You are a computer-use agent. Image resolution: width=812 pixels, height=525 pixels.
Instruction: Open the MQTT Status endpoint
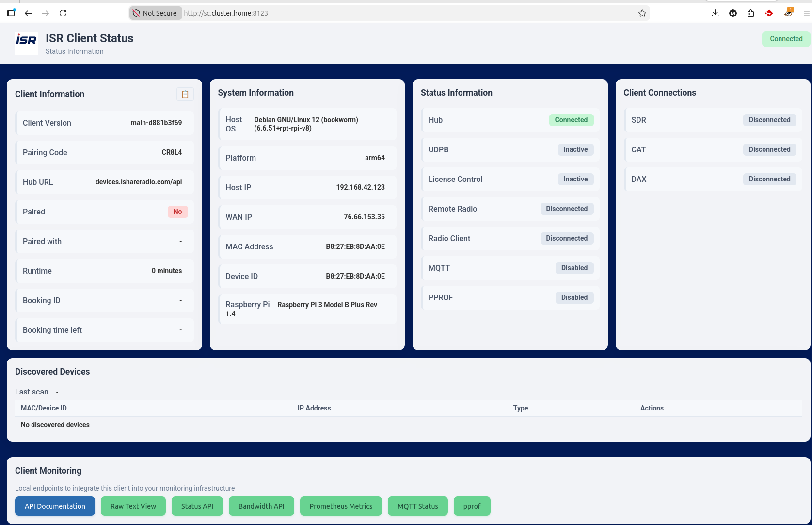pos(417,506)
